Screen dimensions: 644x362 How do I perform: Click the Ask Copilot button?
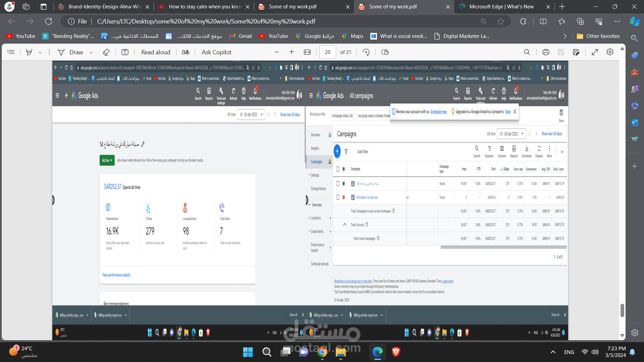tap(216, 52)
